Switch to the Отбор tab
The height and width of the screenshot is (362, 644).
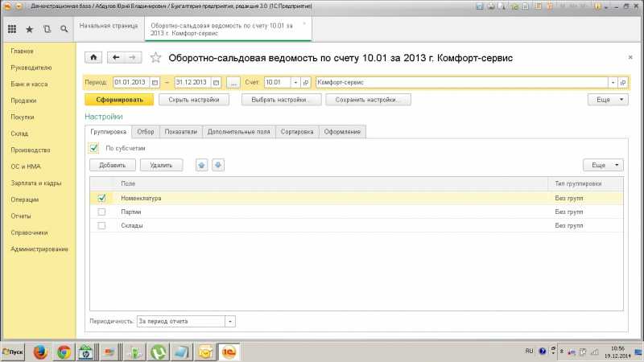coord(146,132)
